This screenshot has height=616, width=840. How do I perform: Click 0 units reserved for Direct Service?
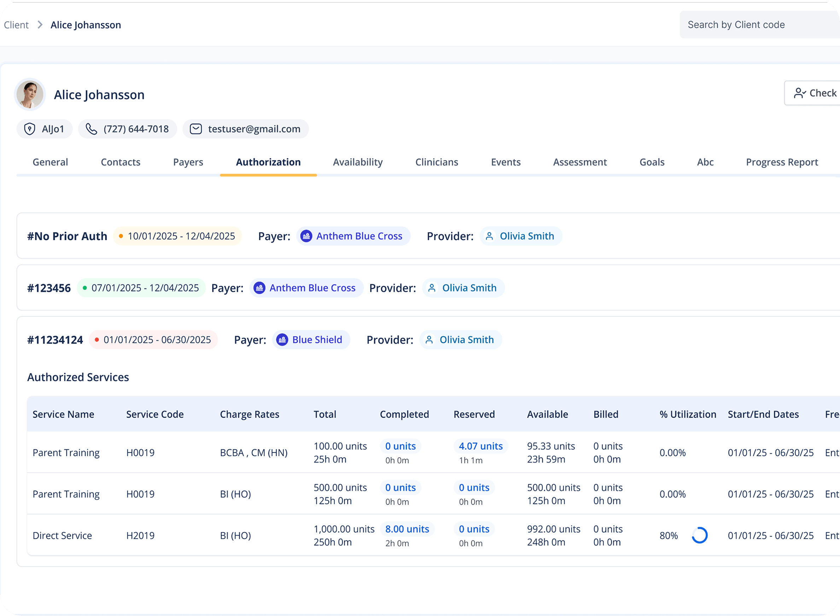474,529
